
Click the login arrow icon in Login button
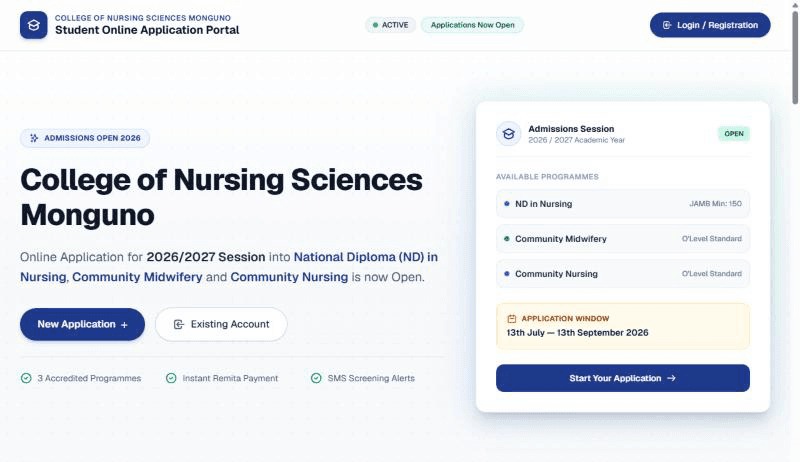click(666, 25)
